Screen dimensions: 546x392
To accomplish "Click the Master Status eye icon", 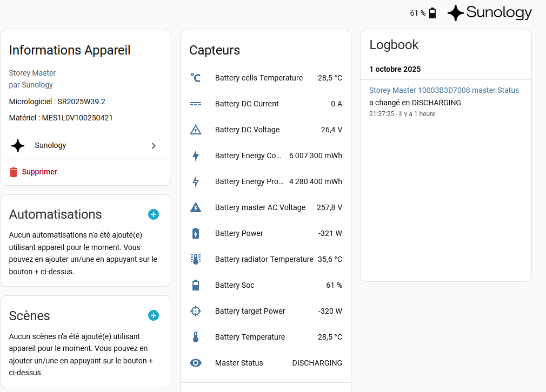I will [196, 363].
